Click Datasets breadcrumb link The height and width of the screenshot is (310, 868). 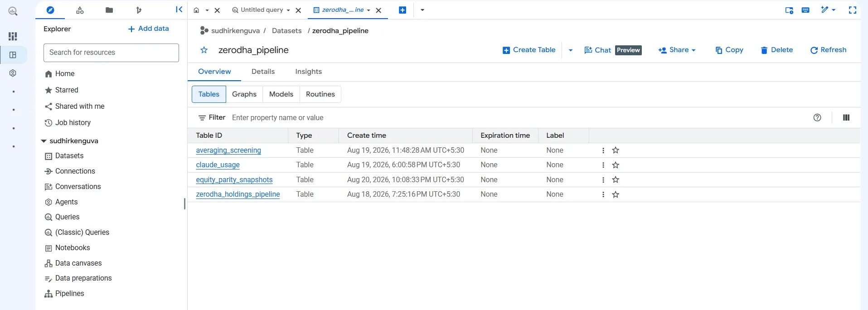point(286,31)
